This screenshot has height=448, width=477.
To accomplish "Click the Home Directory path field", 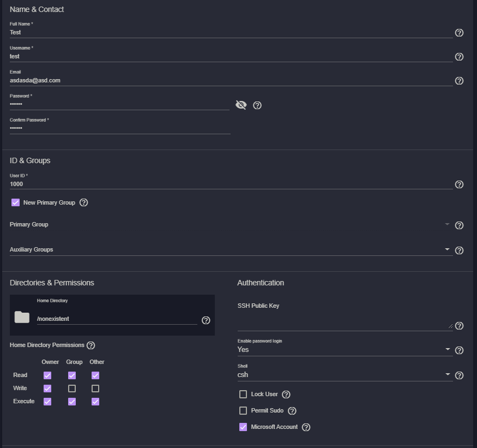I will coord(117,319).
